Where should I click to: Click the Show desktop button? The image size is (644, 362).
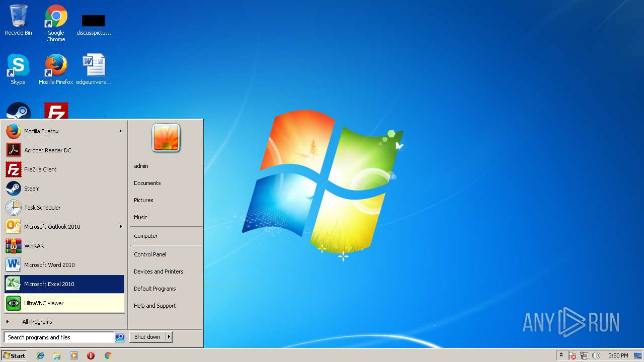pos(638,355)
